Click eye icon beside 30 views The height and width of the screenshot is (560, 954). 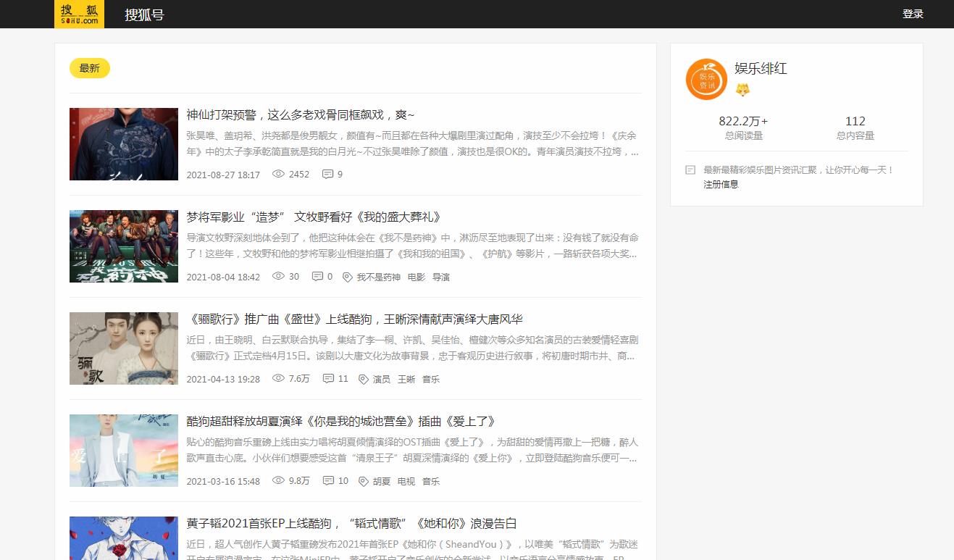278,277
